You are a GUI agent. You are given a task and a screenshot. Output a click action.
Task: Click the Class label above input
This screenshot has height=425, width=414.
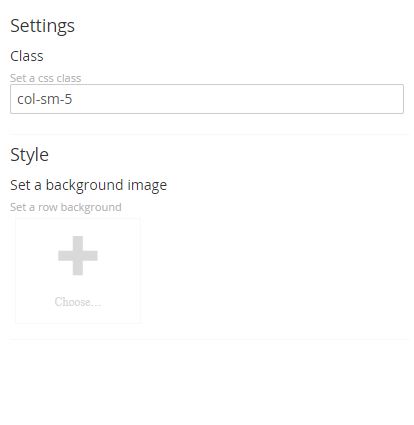[27, 56]
